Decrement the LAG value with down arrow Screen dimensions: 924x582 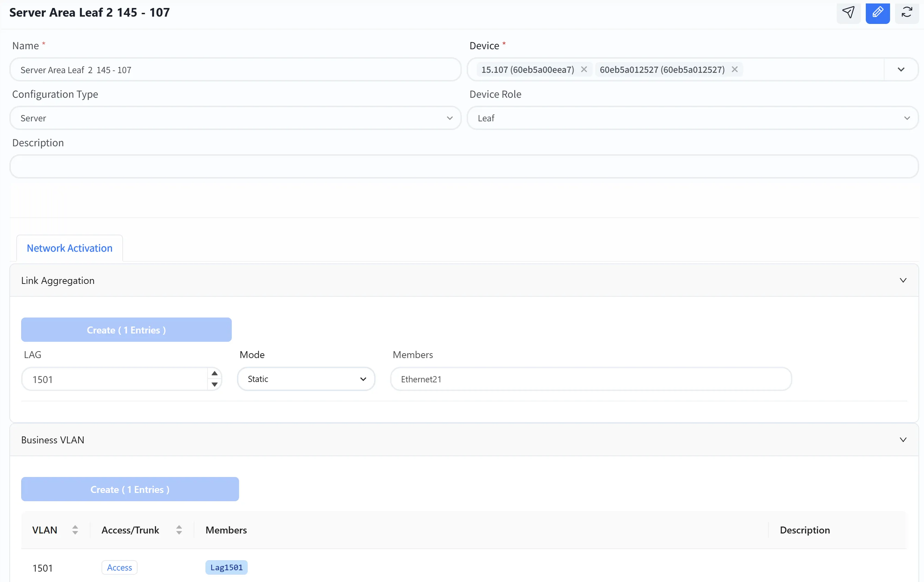coord(214,384)
